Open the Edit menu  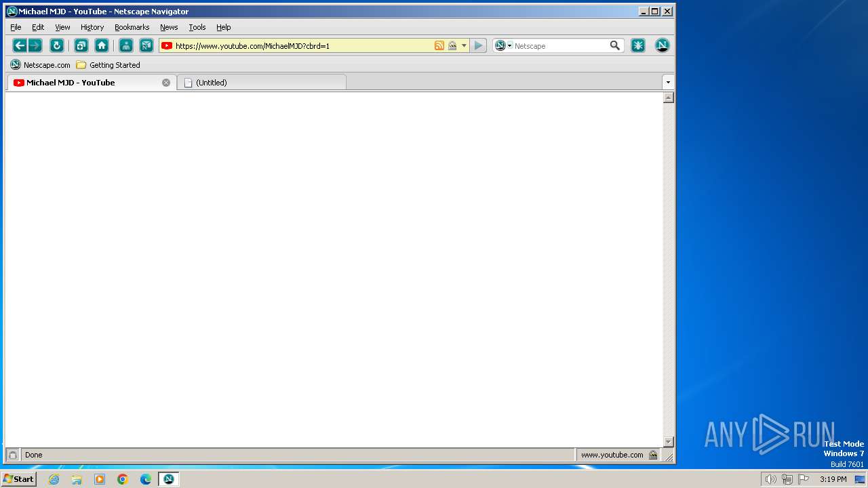pyautogui.click(x=38, y=27)
